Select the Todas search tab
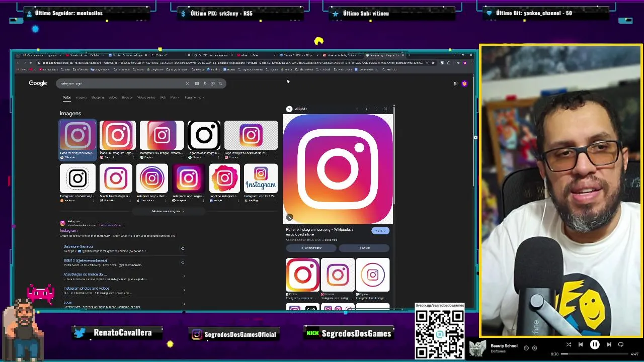 [x=66, y=98]
